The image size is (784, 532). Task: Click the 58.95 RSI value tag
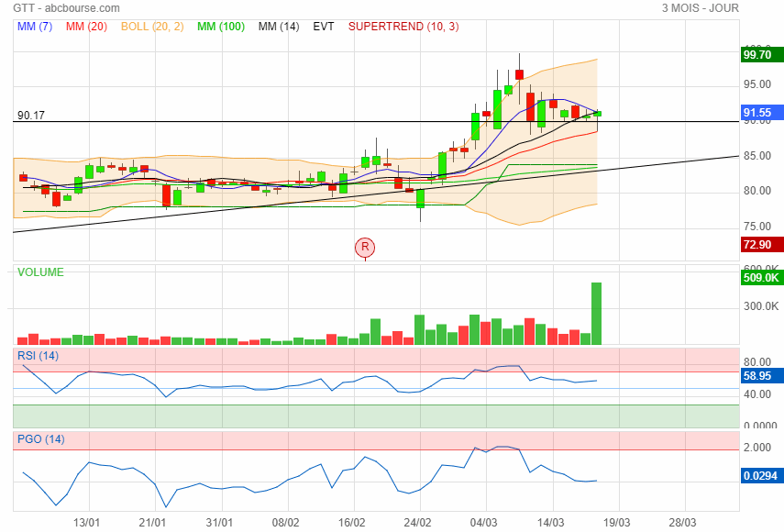[762, 376]
